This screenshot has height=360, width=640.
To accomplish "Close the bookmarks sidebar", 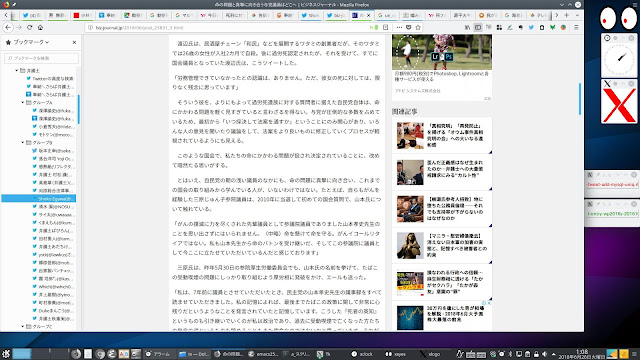I will (74, 42).
